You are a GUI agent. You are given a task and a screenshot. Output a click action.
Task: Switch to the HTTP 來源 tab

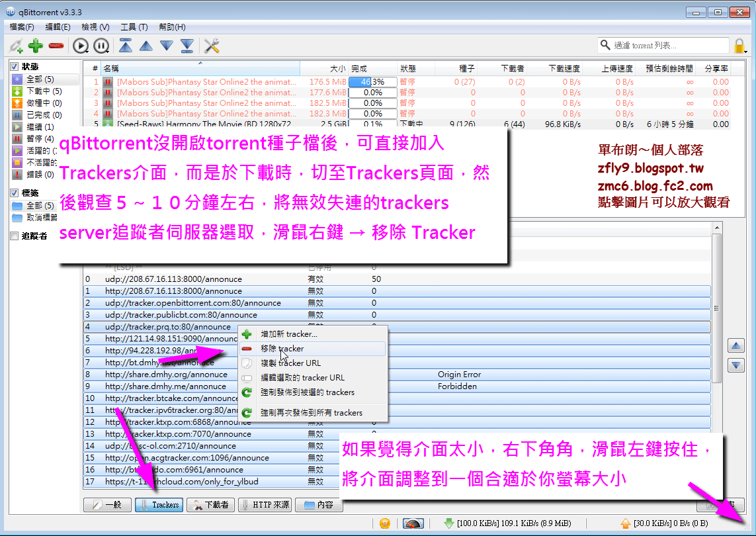point(265,505)
